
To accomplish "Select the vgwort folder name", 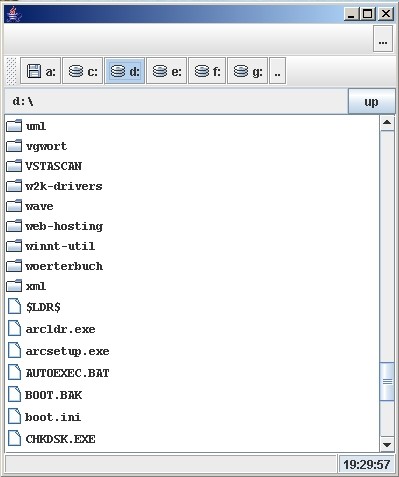I will tap(46, 146).
